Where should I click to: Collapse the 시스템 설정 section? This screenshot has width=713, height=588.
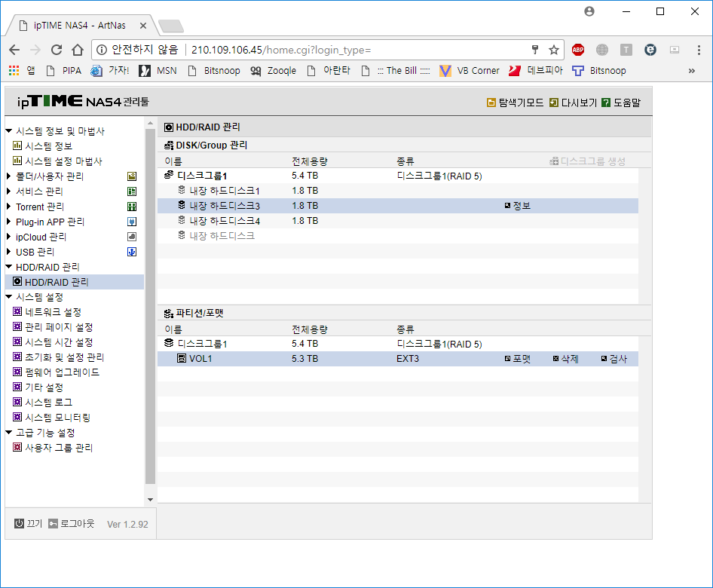click(8, 297)
